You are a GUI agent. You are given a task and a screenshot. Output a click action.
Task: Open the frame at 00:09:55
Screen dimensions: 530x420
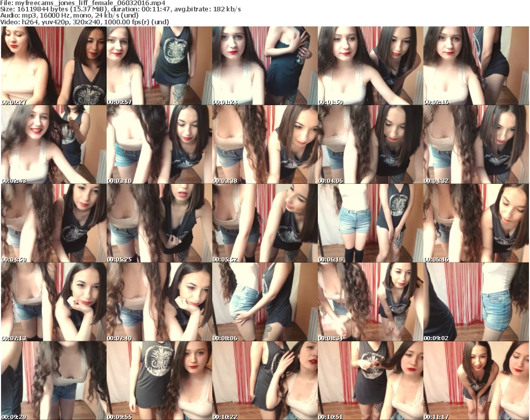(x=159, y=381)
